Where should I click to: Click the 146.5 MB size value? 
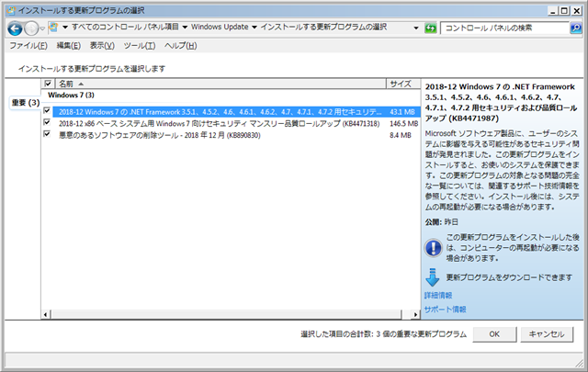403,123
